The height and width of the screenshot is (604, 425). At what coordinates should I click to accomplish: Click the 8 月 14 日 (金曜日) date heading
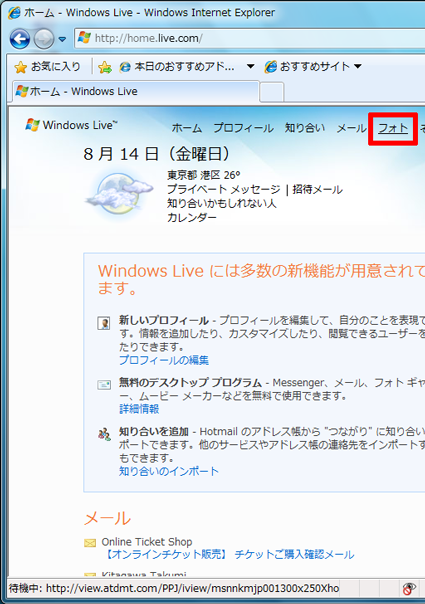click(x=156, y=154)
